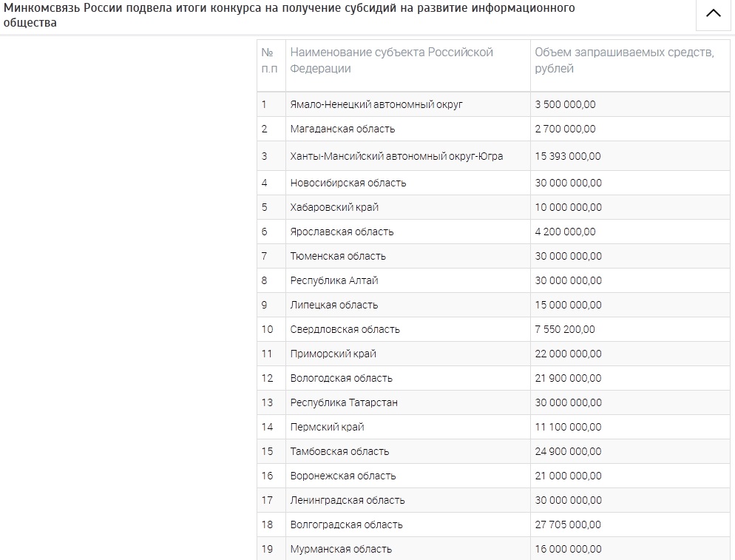The height and width of the screenshot is (560, 735).
Task: Click the Ярославская область cell
Action: [342, 232]
